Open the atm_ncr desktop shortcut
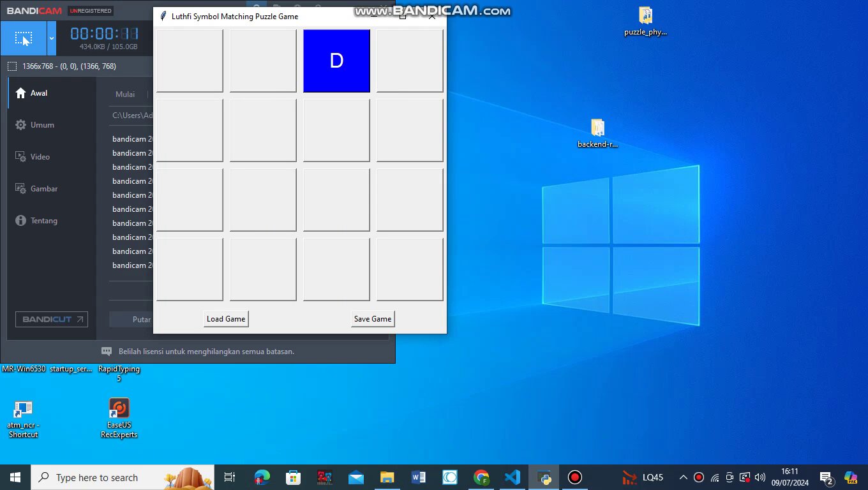 click(23, 409)
